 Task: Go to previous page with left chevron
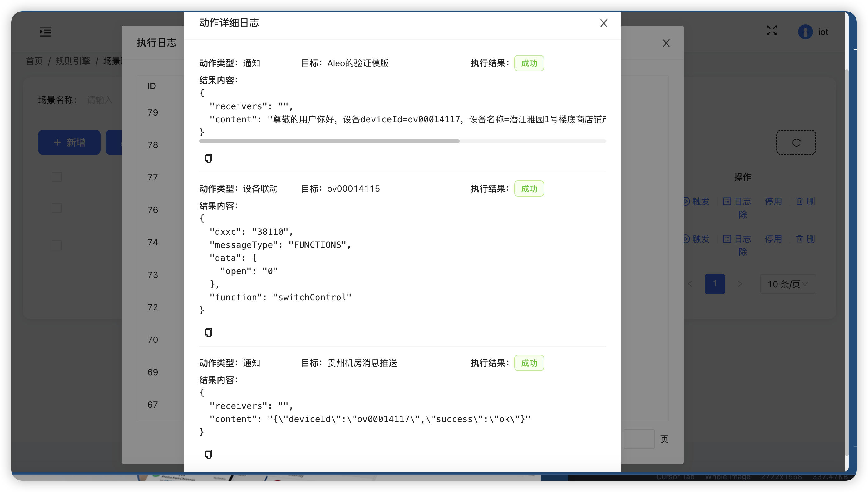pos(690,284)
